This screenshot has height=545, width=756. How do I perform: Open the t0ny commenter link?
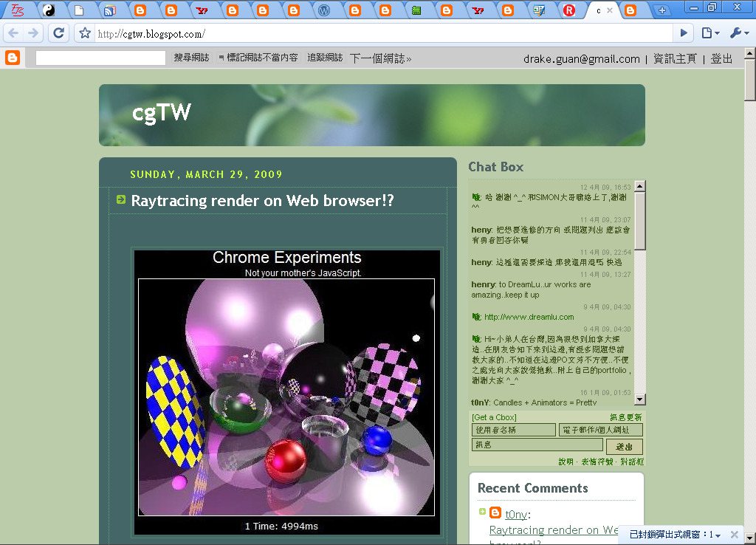pyautogui.click(x=516, y=515)
